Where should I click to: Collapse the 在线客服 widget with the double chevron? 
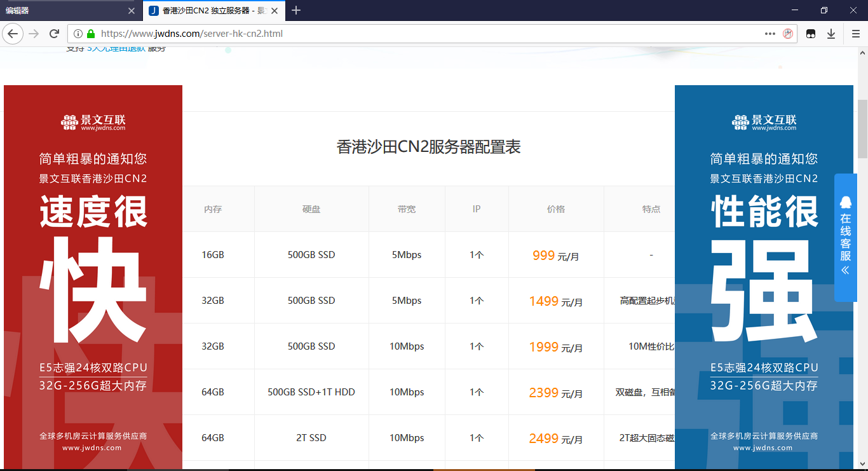coord(845,270)
